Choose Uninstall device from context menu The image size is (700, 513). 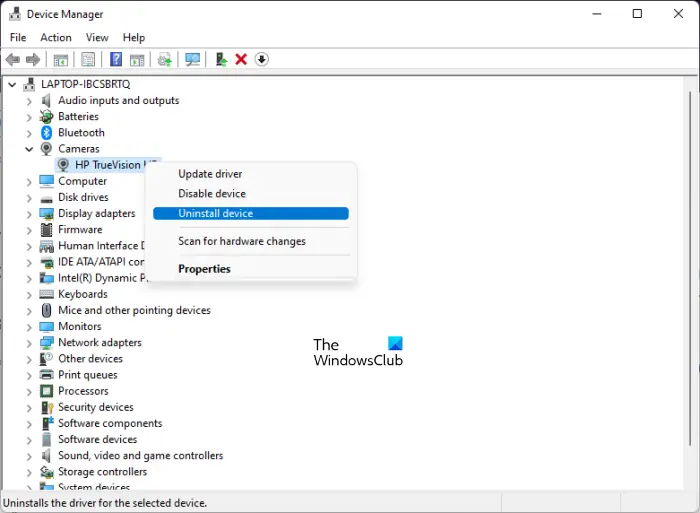point(250,213)
